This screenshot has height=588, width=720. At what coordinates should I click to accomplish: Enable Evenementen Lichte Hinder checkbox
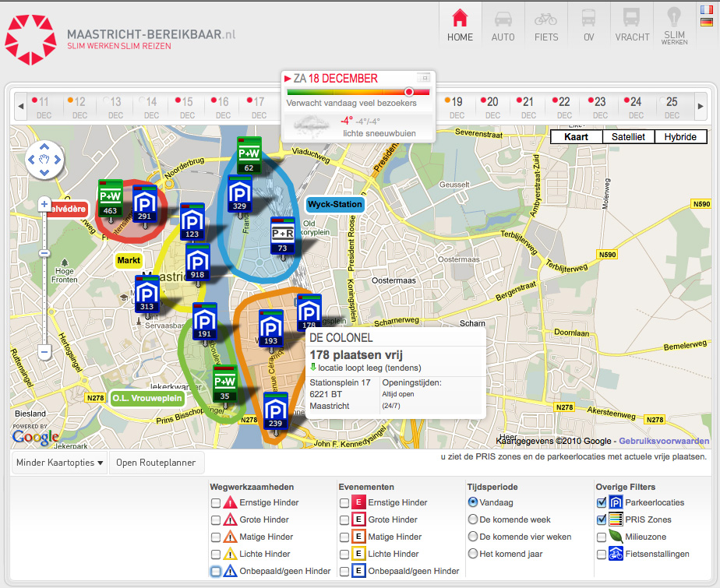tap(344, 555)
